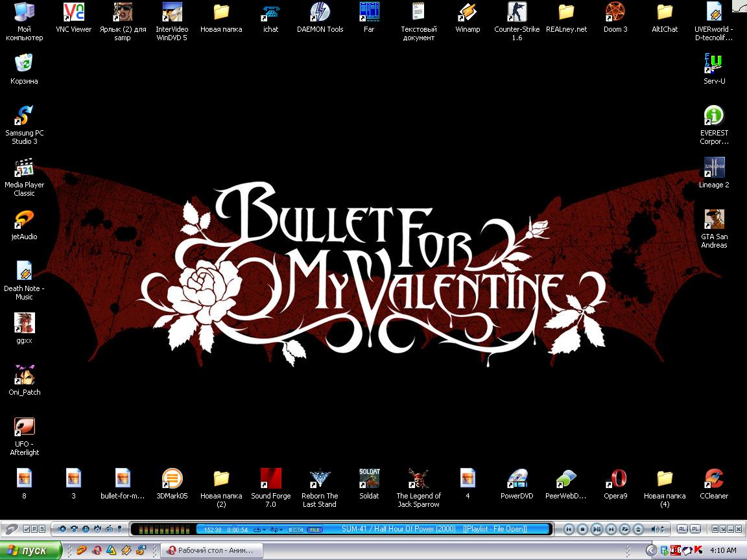Select the Oni_Patch desktop icon
The width and height of the screenshot is (747, 560).
[24, 381]
